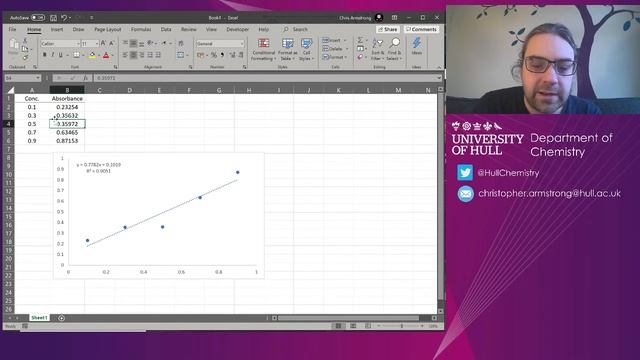Select cell with value 0.87153

[x=67, y=141]
